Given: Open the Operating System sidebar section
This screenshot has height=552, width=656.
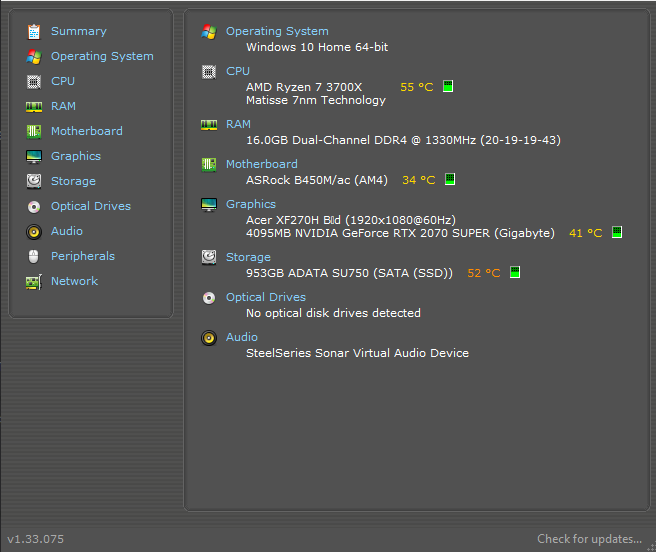Looking at the screenshot, I should [x=102, y=56].
